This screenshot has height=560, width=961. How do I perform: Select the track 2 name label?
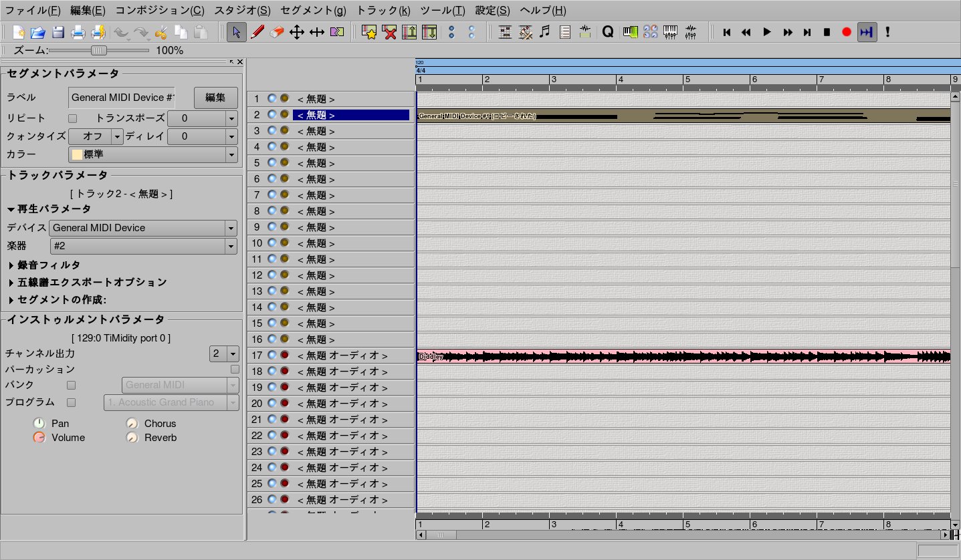coord(351,115)
